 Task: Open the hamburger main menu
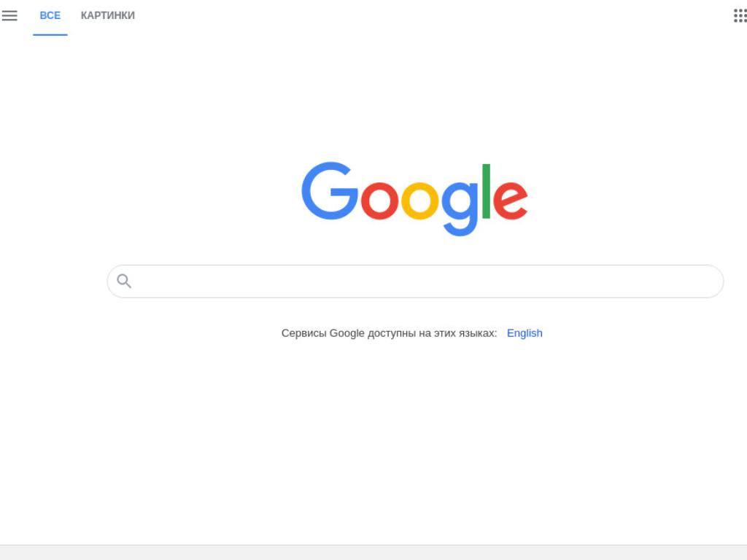[x=9, y=16]
